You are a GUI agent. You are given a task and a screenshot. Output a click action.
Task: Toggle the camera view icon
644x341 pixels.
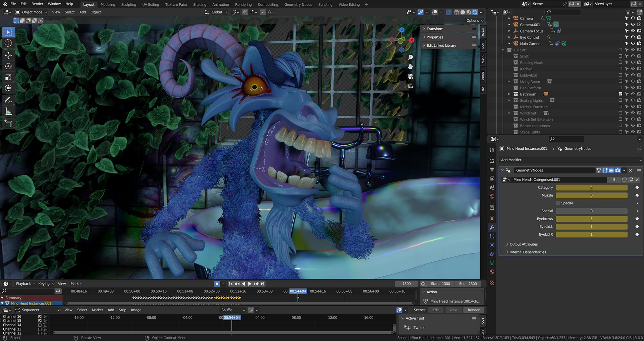[x=410, y=76]
